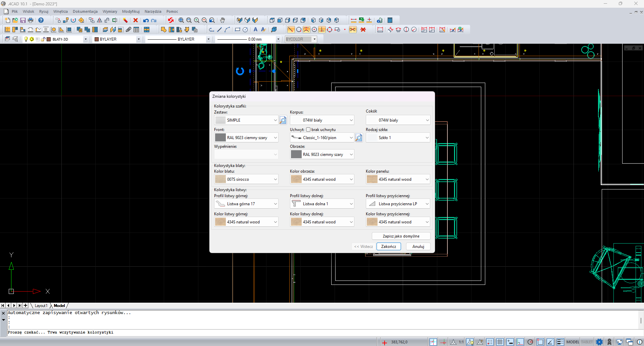The width and height of the screenshot is (644, 346).
Task: Toggle the layer light bulb visibility
Action: click(x=26, y=39)
